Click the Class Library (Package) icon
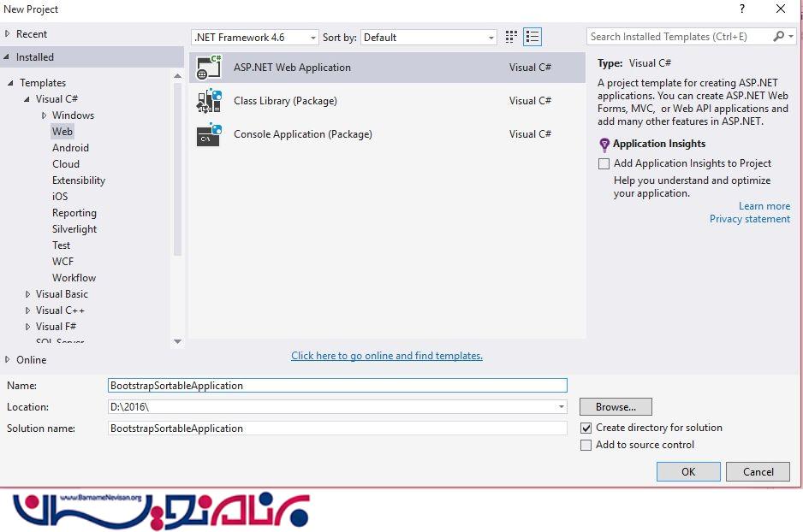The image size is (803, 532). (x=209, y=101)
